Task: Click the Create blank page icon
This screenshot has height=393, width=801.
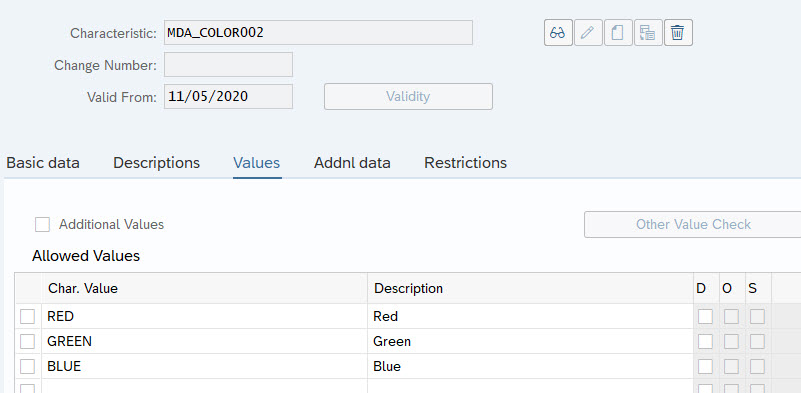Action: [618, 33]
